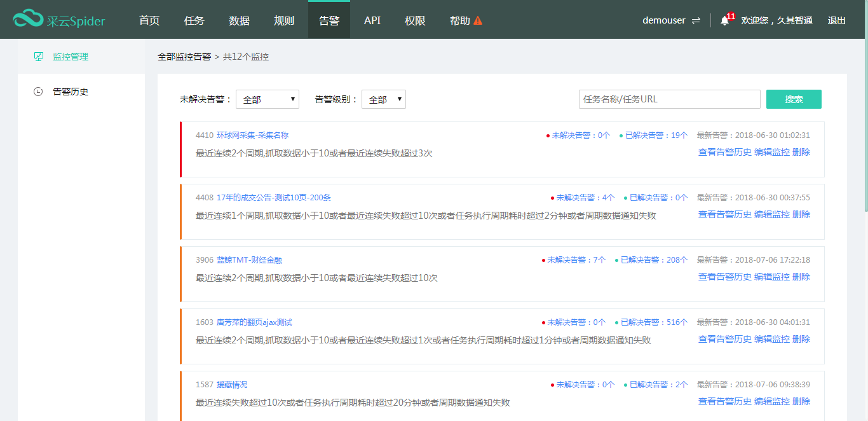Click the 搜索 button

pyautogui.click(x=794, y=99)
